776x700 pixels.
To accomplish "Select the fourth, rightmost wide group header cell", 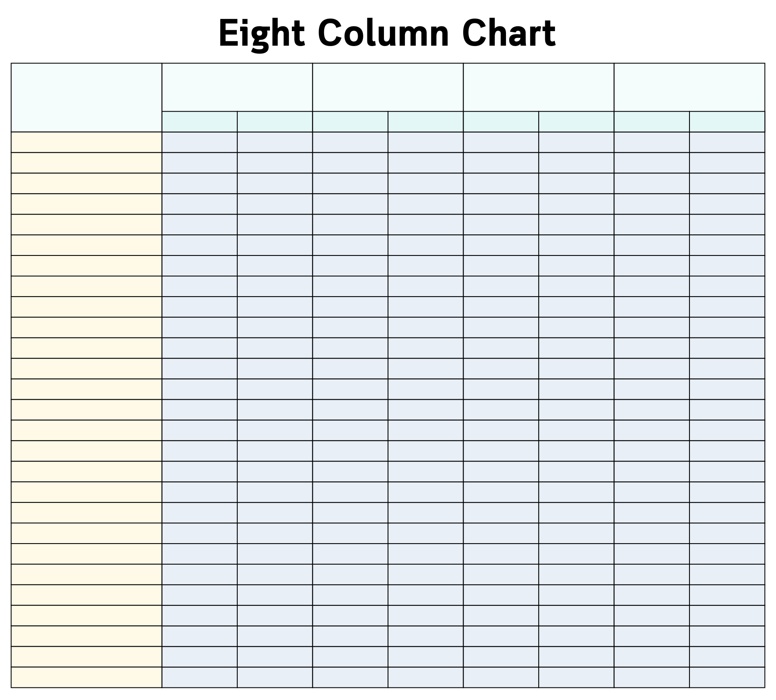I will 689,87.
